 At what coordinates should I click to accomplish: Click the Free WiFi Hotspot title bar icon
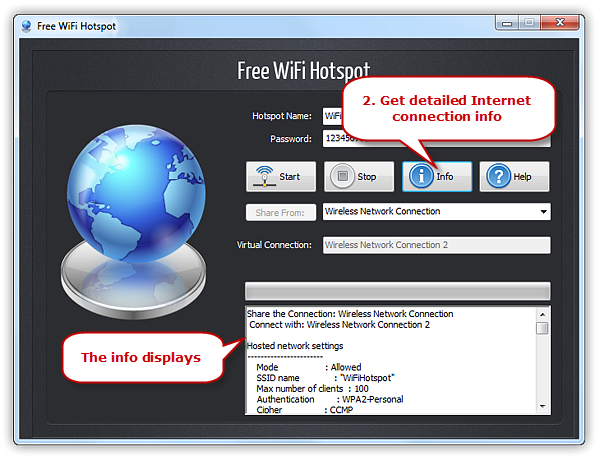coord(26,26)
